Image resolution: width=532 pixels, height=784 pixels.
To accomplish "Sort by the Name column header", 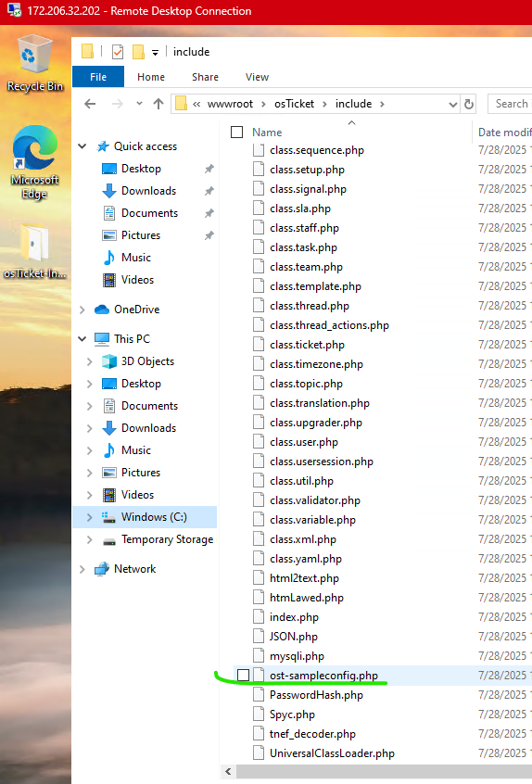I will [267, 133].
